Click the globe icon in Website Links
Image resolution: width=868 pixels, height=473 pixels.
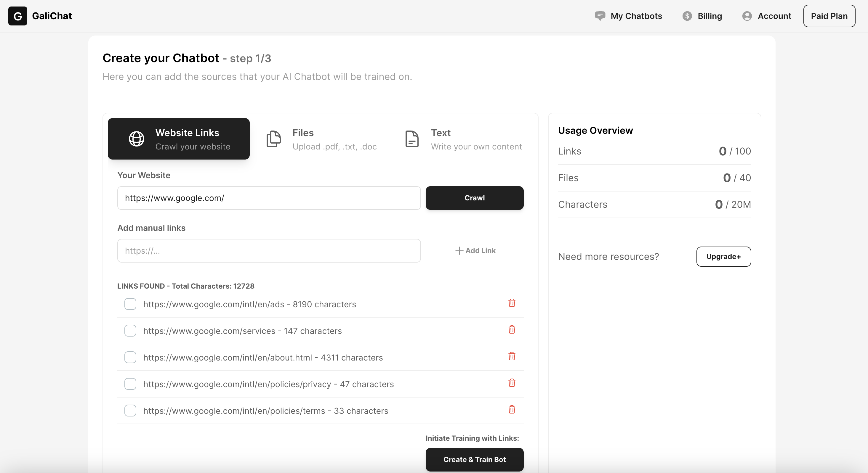[x=137, y=139]
